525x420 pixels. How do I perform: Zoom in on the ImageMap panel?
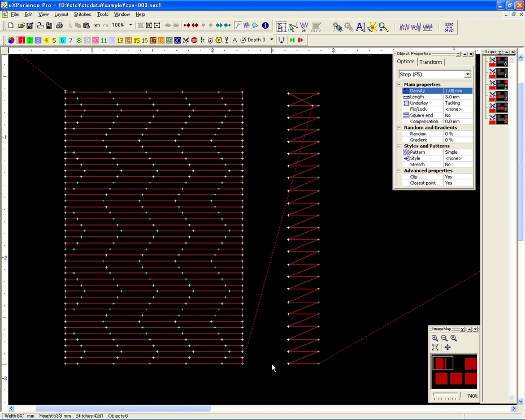click(x=435, y=338)
